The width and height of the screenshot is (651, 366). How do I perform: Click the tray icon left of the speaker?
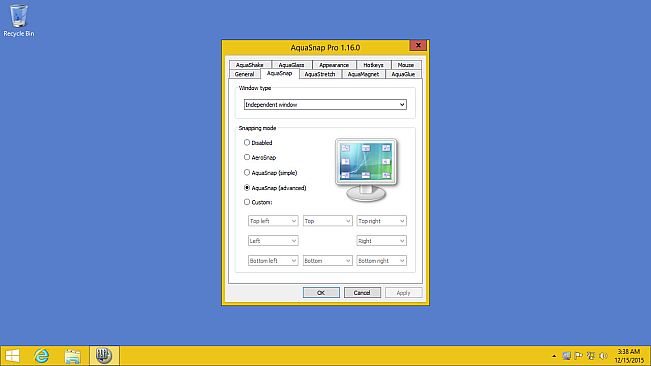click(591, 356)
